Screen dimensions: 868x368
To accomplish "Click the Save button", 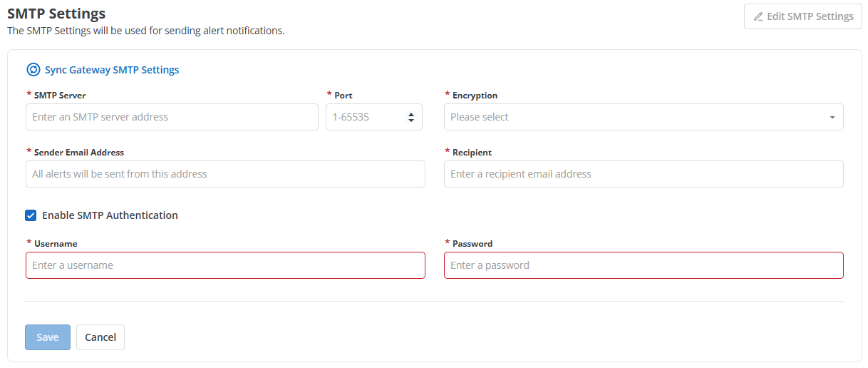I will tap(48, 337).
